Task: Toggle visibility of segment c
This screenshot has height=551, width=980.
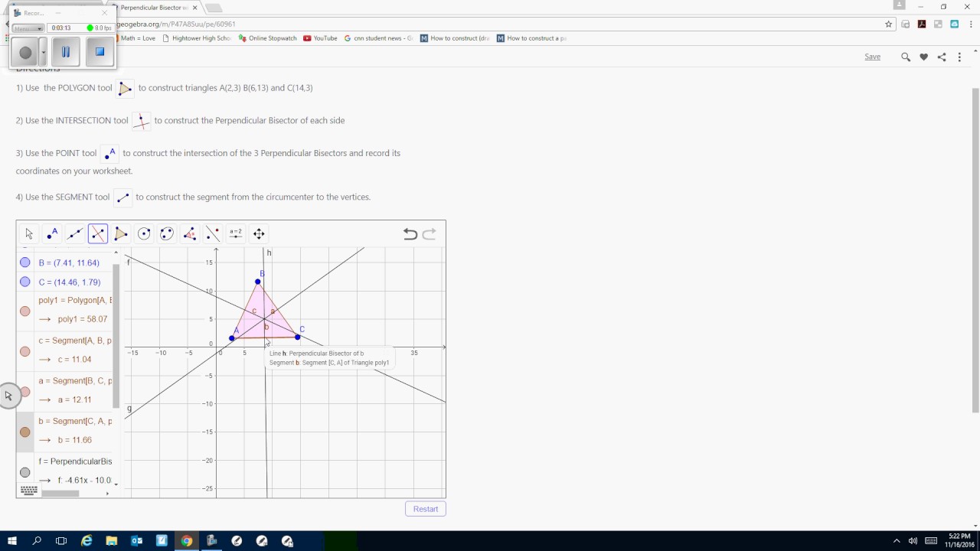Action: click(25, 351)
